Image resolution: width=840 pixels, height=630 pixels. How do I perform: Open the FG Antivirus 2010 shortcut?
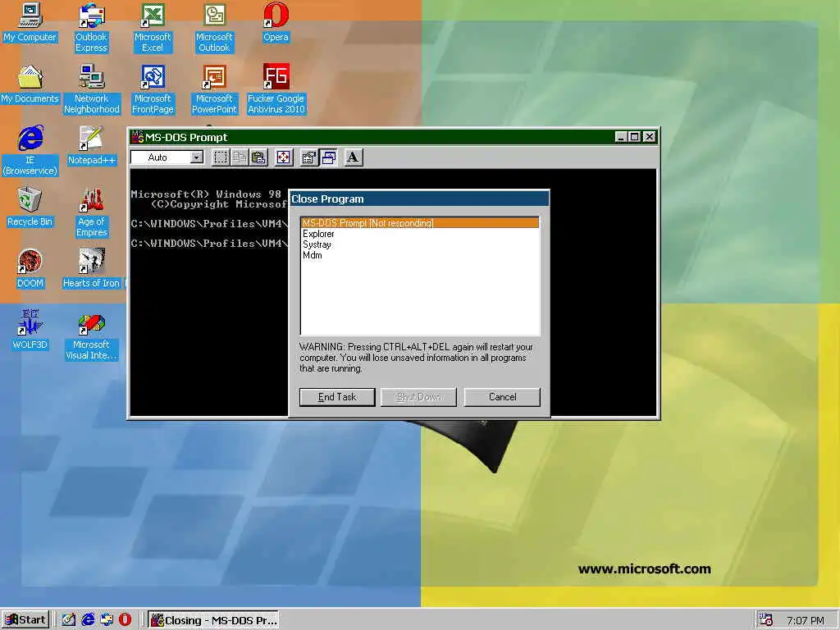276,89
